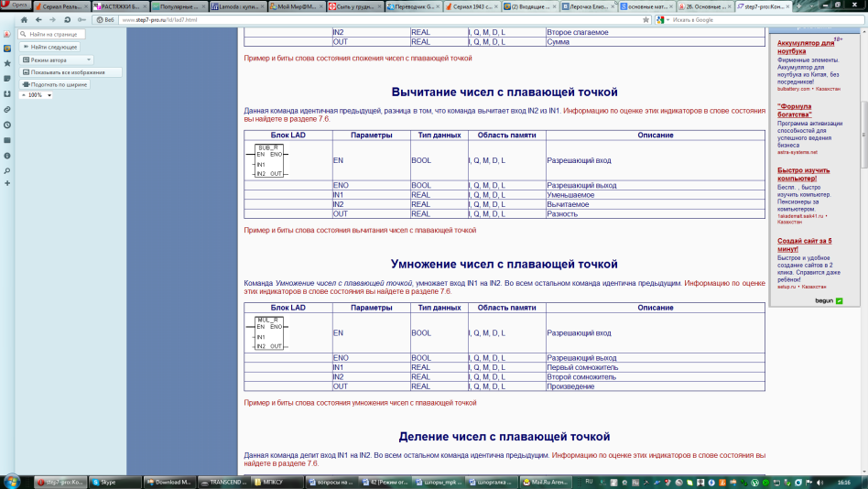Click the 'Найти на странице' search field

pos(51,34)
